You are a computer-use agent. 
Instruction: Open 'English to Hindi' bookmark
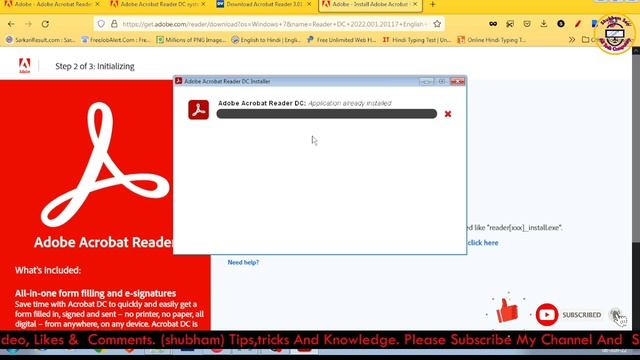[x=266, y=40]
